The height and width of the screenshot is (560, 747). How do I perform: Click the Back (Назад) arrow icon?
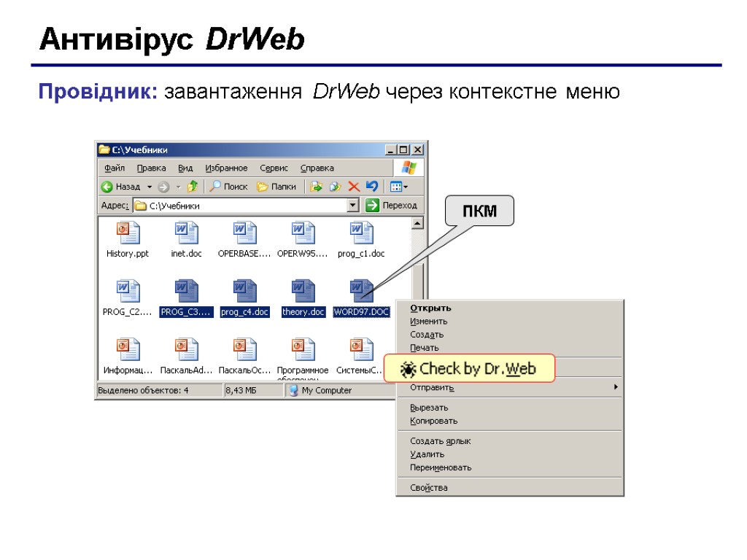(x=107, y=187)
